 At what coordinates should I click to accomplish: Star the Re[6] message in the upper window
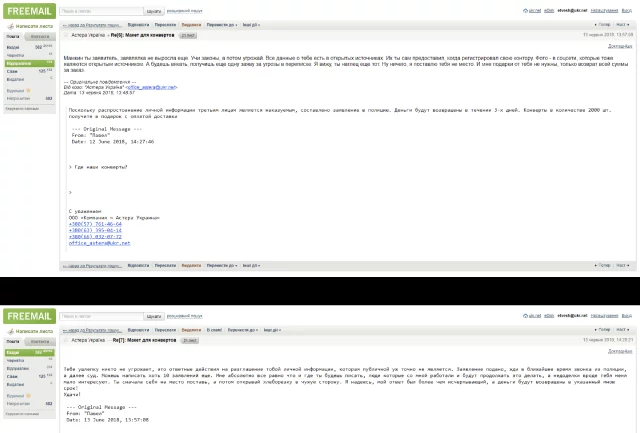(66, 35)
